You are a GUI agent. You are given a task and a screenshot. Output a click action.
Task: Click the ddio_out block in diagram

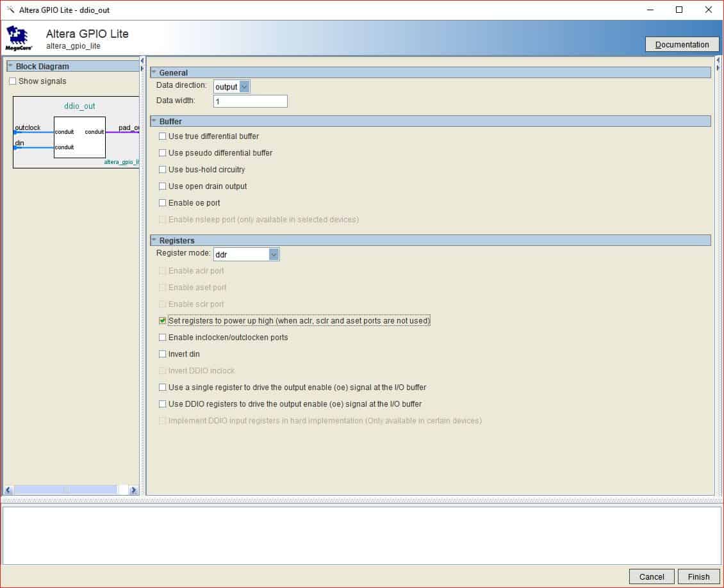tap(79, 137)
